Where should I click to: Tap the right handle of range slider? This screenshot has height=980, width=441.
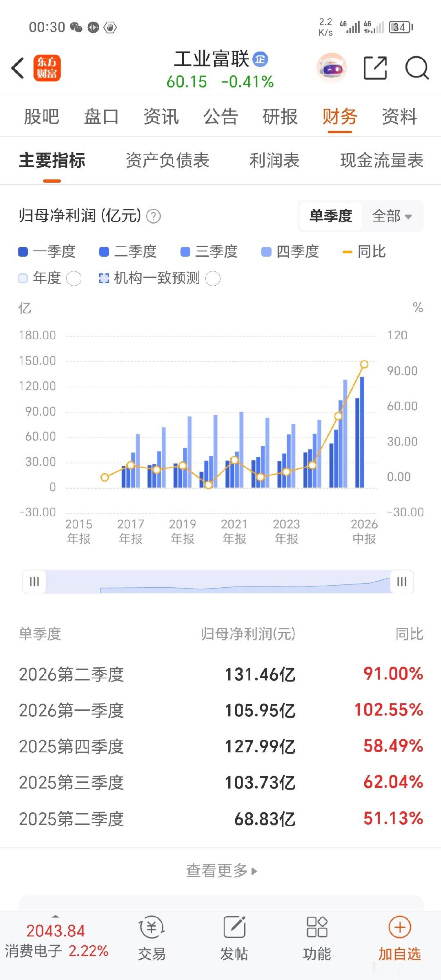(x=402, y=582)
